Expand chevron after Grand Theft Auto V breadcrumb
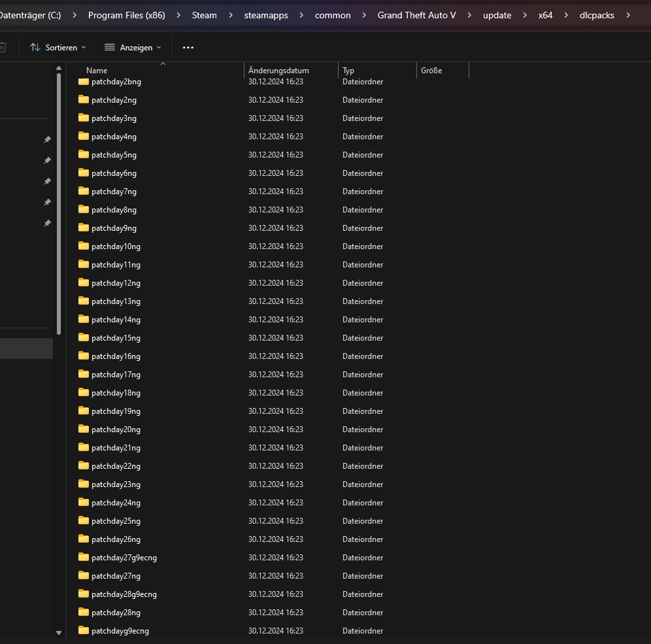 pos(469,15)
